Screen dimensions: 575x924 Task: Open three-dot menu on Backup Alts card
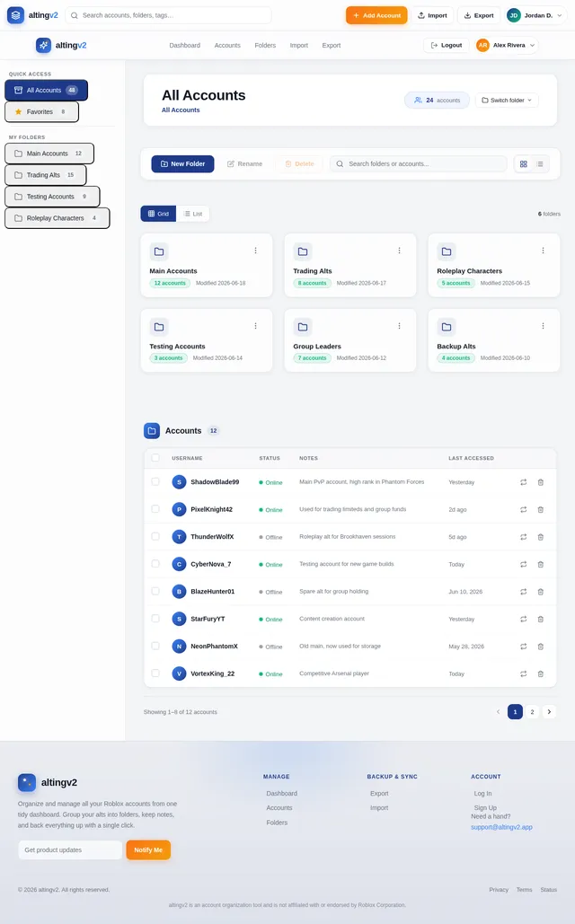click(x=543, y=326)
